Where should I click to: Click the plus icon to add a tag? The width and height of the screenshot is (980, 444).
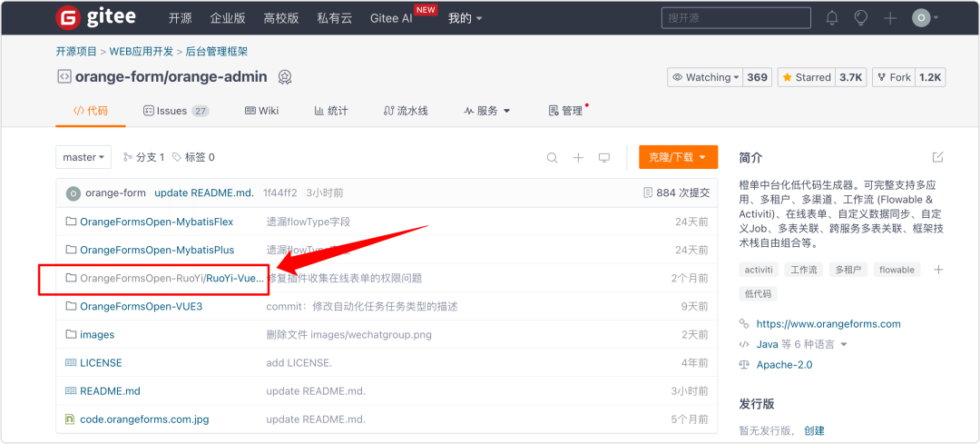click(938, 270)
